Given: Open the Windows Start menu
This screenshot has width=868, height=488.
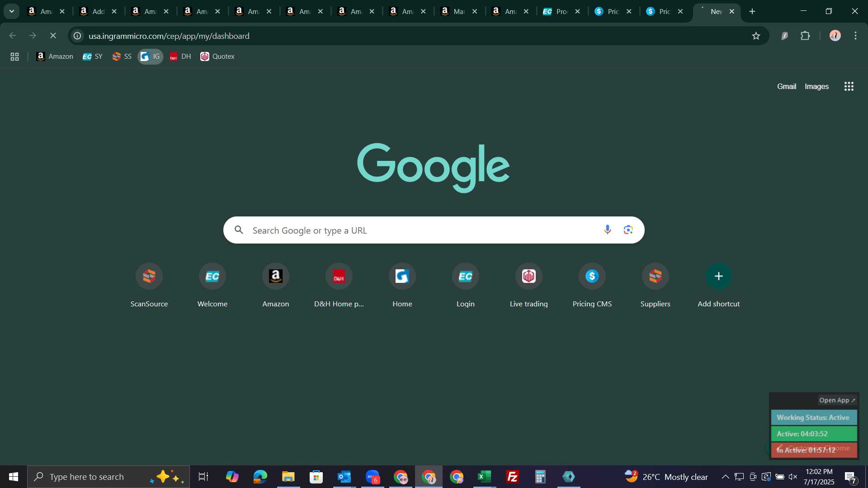Looking at the screenshot, I should point(14,477).
